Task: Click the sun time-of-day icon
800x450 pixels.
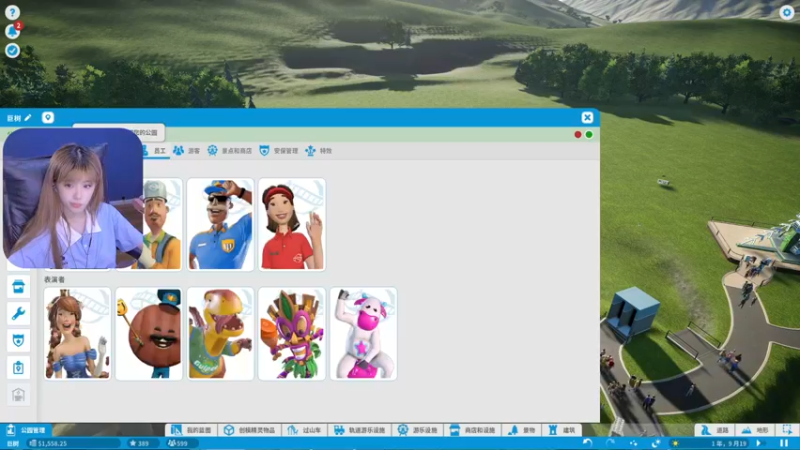Action: pos(676,443)
